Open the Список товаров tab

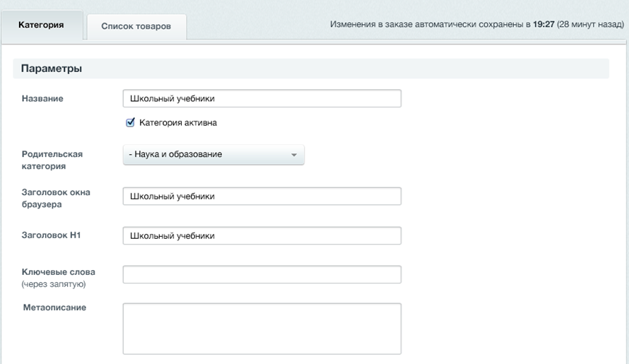[x=136, y=26]
